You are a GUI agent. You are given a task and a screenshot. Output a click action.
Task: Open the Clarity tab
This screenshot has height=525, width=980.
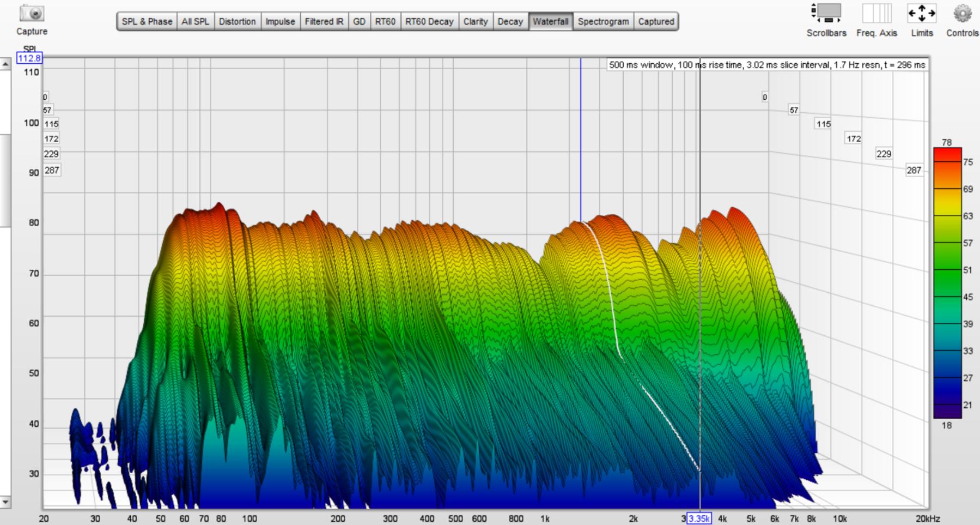point(475,22)
